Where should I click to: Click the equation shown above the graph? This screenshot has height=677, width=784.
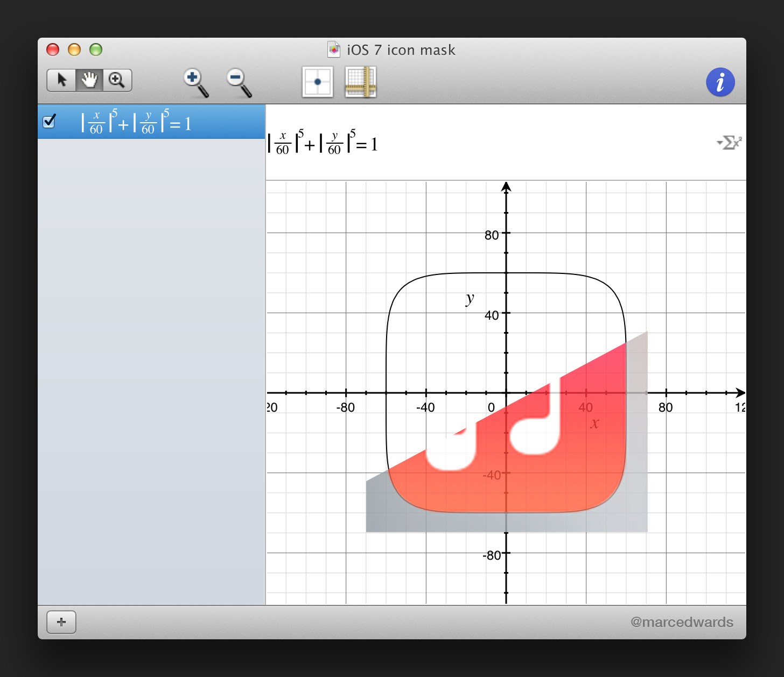(322, 143)
